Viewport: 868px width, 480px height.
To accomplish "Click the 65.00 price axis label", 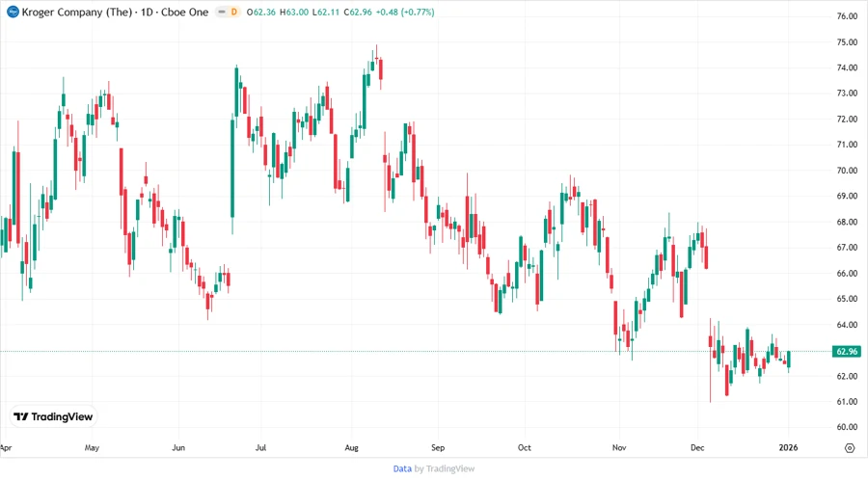I will [847, 299].
